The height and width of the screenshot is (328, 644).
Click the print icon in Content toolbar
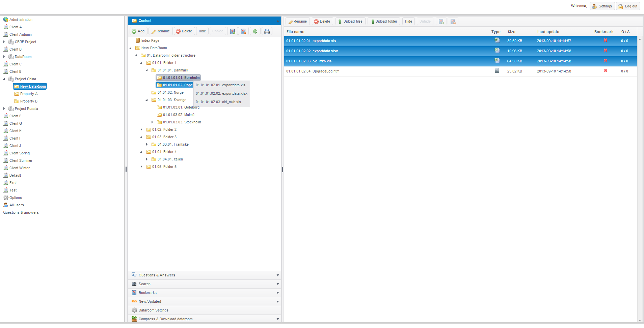[267, 31]
